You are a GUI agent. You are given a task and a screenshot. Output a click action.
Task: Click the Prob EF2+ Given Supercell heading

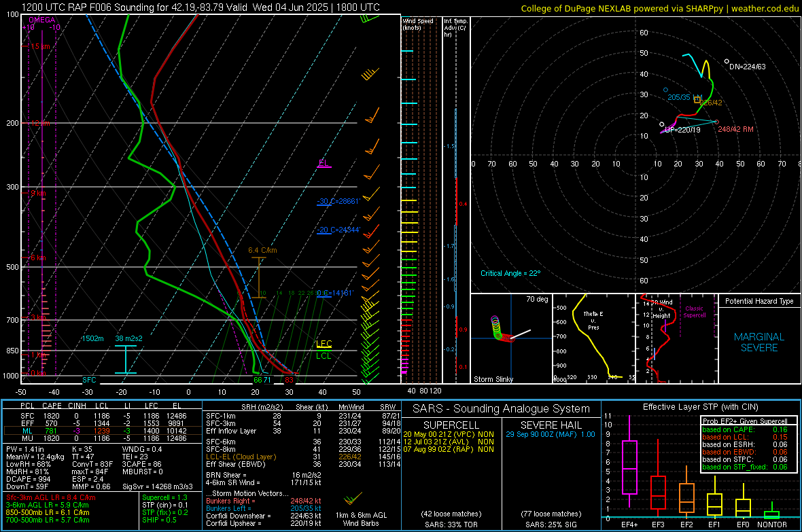pos(745,421)
